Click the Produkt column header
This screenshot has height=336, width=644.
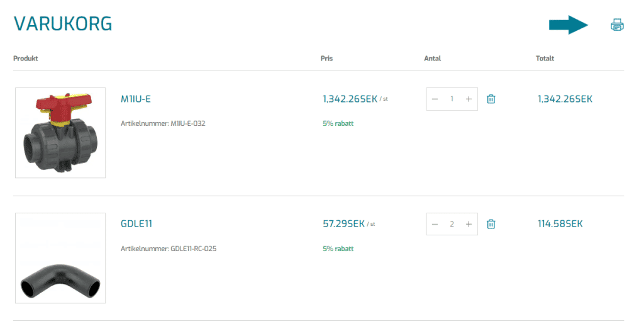pyautogui.click(x=26, y=59)
